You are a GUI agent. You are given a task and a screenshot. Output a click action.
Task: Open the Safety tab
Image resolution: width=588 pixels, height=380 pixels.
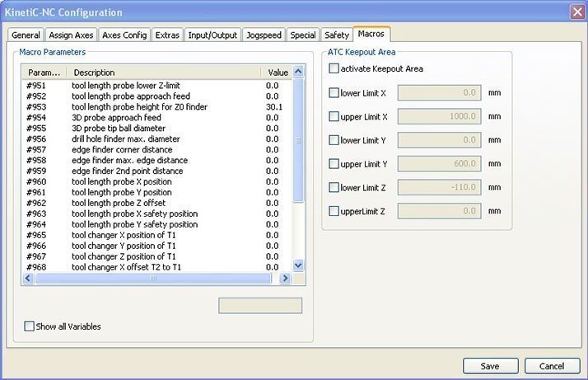click(x=337, y=35)
